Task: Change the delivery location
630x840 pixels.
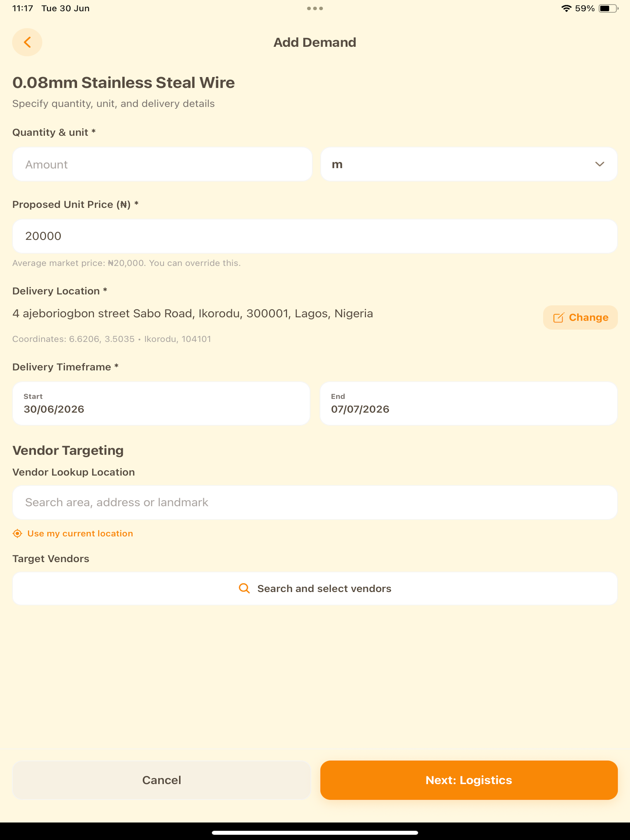Action: (580, 317)
